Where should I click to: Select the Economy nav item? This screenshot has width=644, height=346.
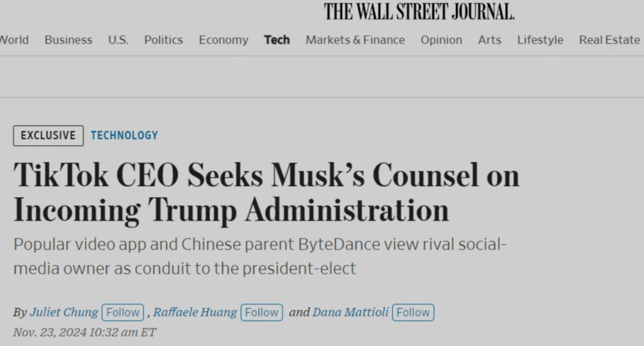tap(224, 40)
